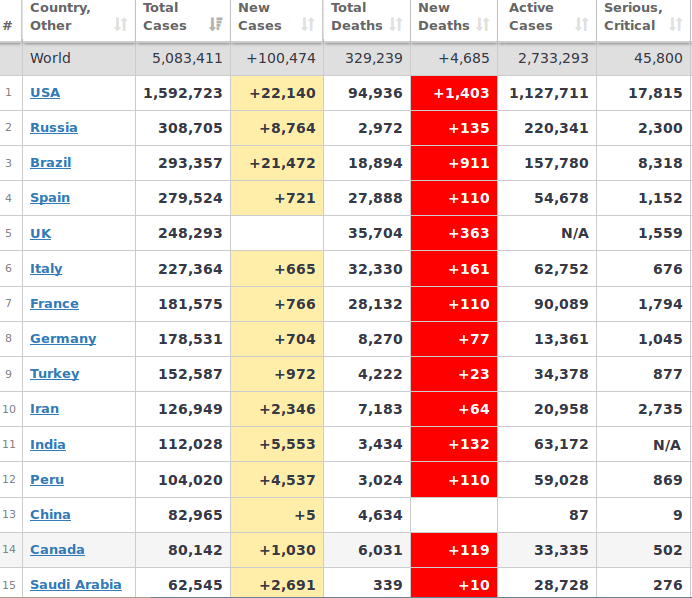Open the UK link

(x=41, y=233)
